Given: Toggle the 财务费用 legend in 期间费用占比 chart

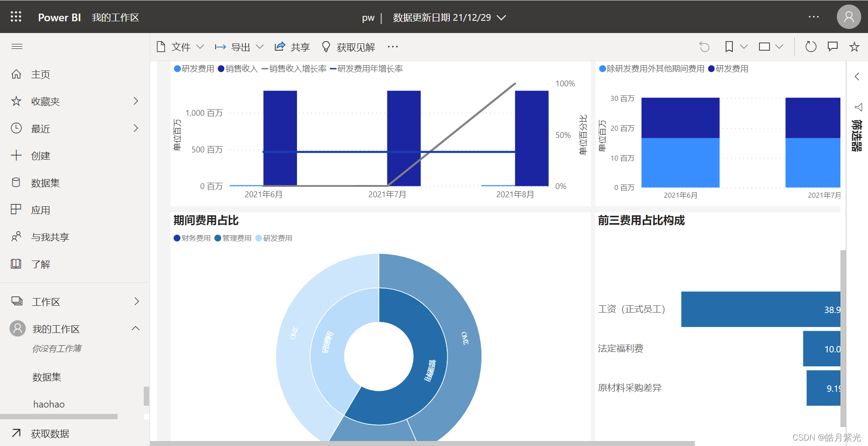Looking at the screenshot, I should tap(192, 238).
